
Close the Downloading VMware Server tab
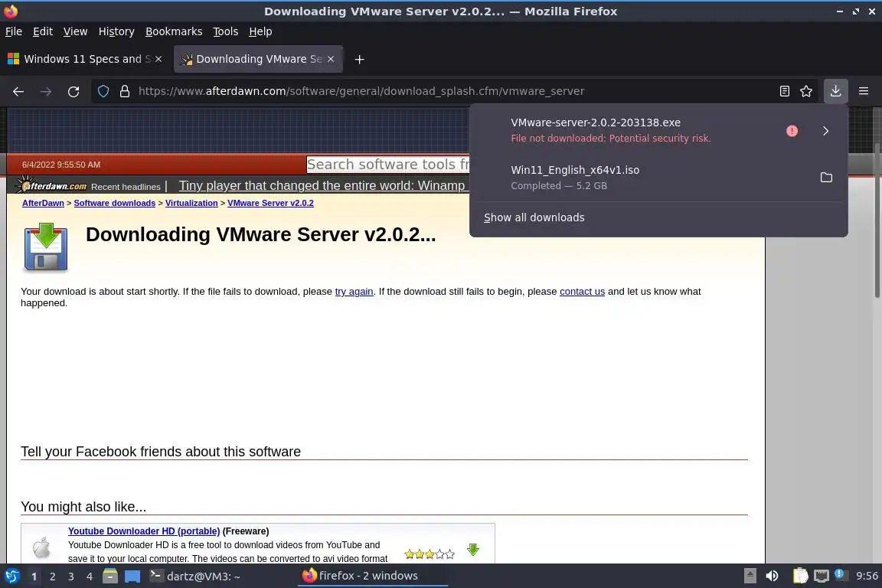331,59
